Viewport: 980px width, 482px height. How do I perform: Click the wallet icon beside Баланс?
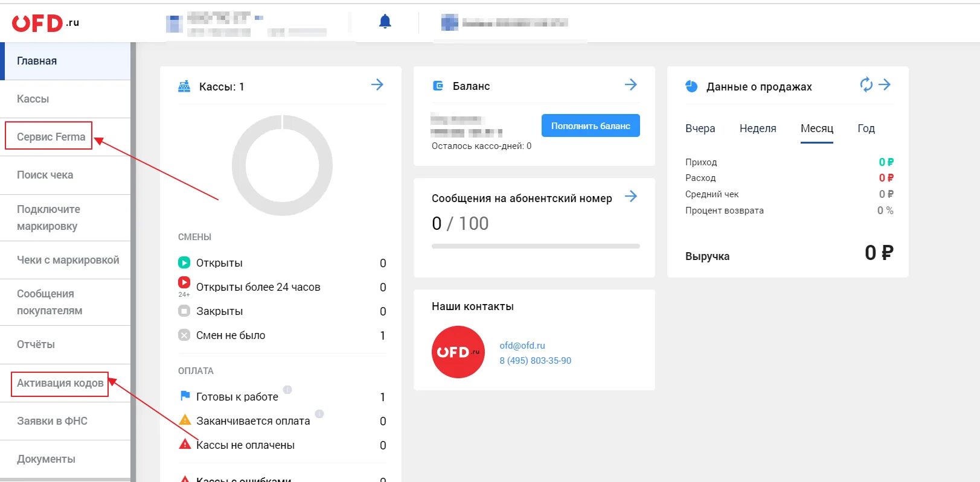[x=438, y=86]
